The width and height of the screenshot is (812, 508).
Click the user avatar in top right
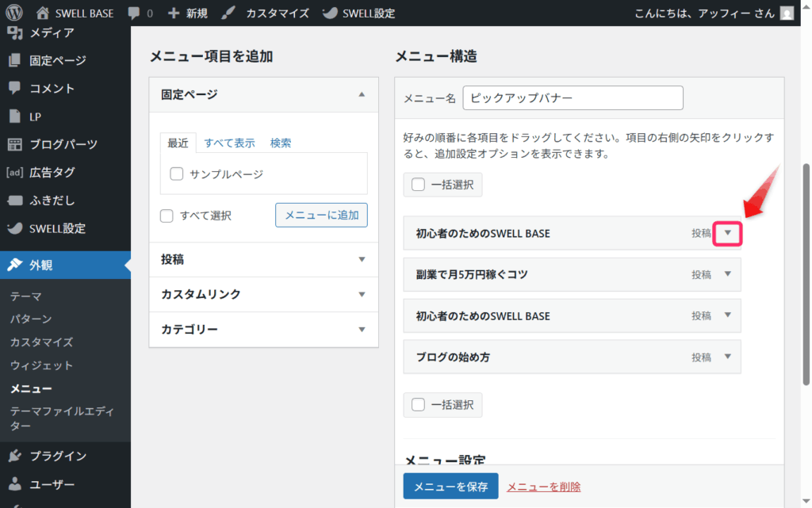(x=787, y=13)
